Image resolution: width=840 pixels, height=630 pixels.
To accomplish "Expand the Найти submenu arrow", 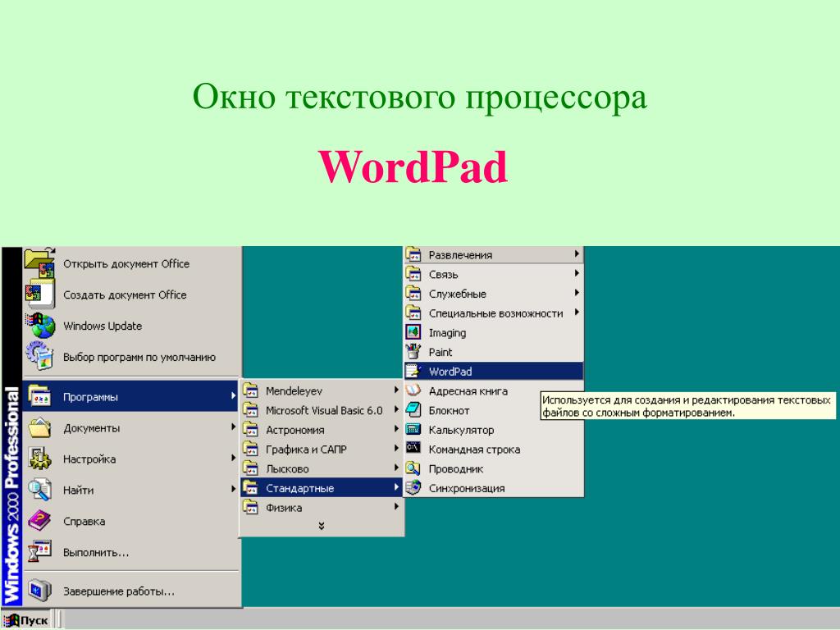I will (233, 489).
